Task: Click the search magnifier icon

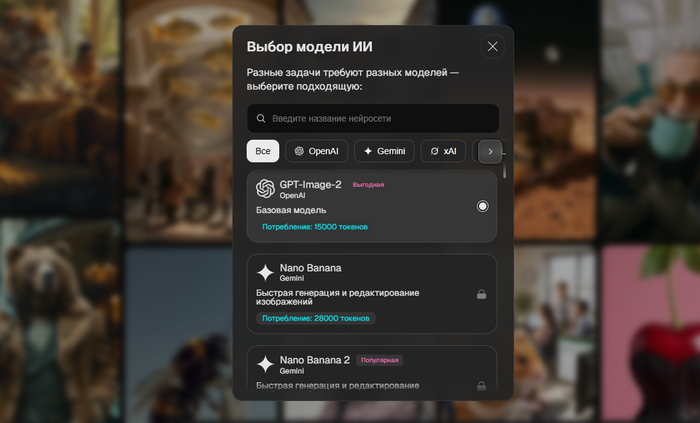Action: click(x=261, y=118)
